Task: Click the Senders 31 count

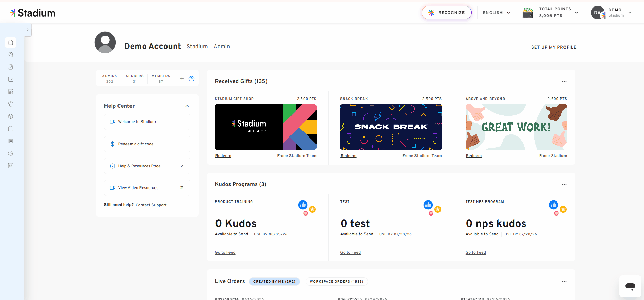Action: click(135, 79)
